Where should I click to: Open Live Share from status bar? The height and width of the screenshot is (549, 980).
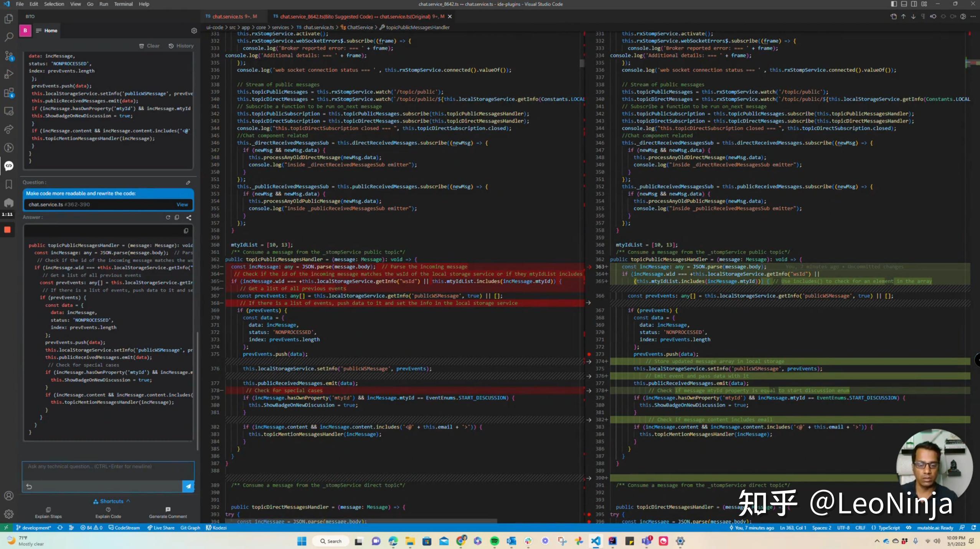coord(161,528)
